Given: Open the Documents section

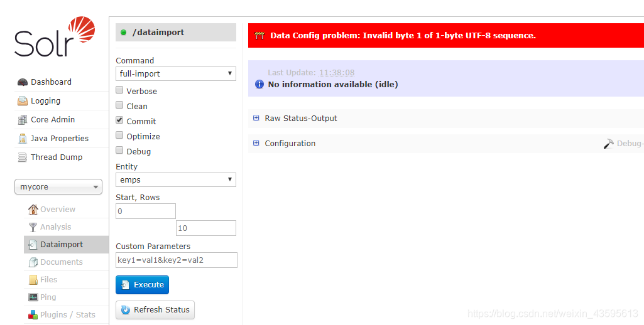Looking at the screenshot, I should point(61,262).
